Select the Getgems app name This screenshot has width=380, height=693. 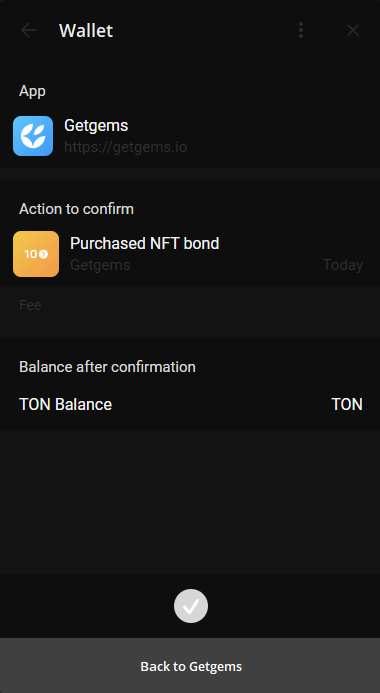point(96,126)
